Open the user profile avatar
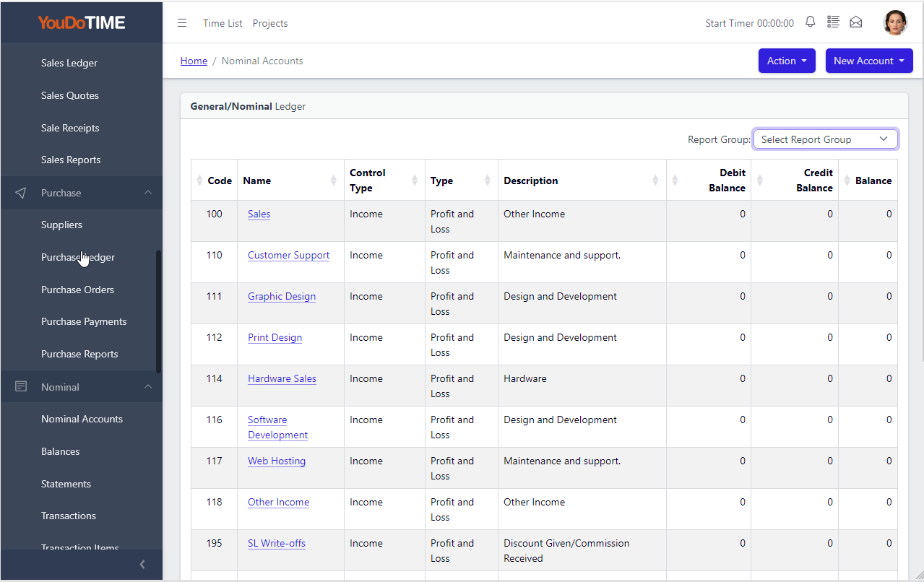 895,22
